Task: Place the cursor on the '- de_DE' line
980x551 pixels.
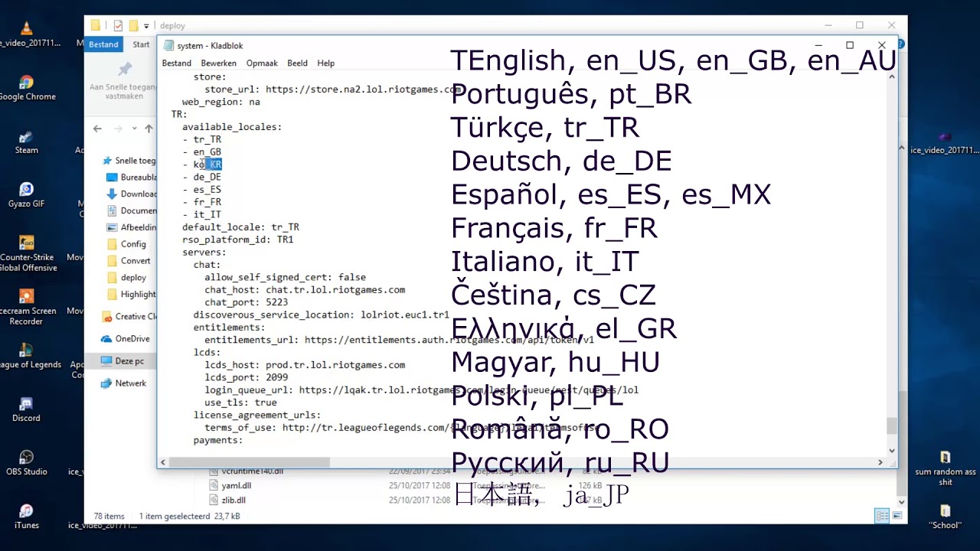Action: pos(202,177)
